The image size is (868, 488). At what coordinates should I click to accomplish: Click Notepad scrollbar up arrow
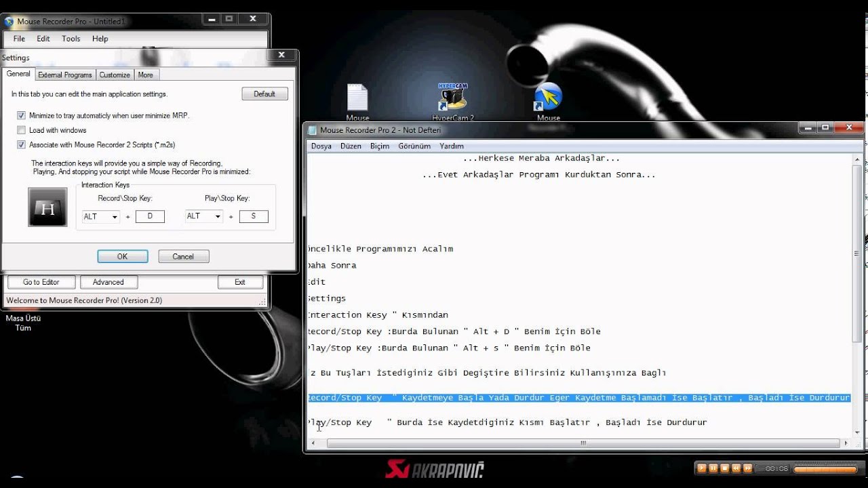tap(856, 159)
